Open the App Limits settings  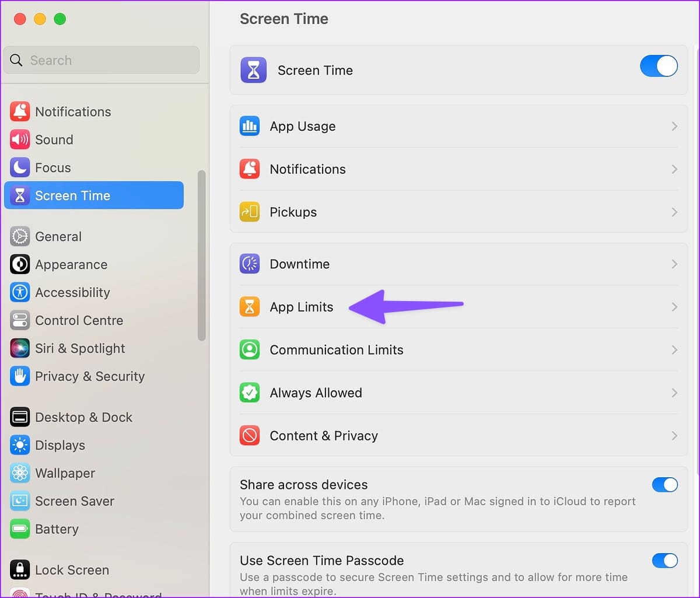[459, 307]
